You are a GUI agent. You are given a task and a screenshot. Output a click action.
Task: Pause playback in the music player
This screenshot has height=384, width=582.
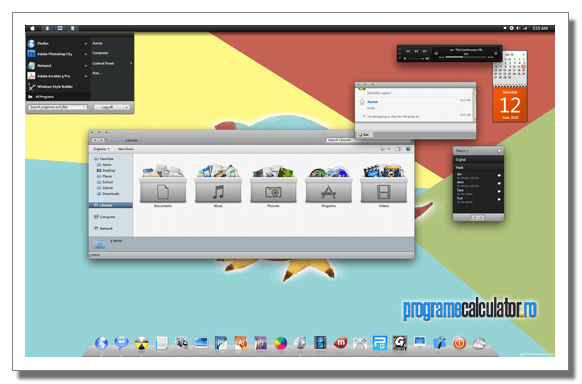(x=416, y=51)
